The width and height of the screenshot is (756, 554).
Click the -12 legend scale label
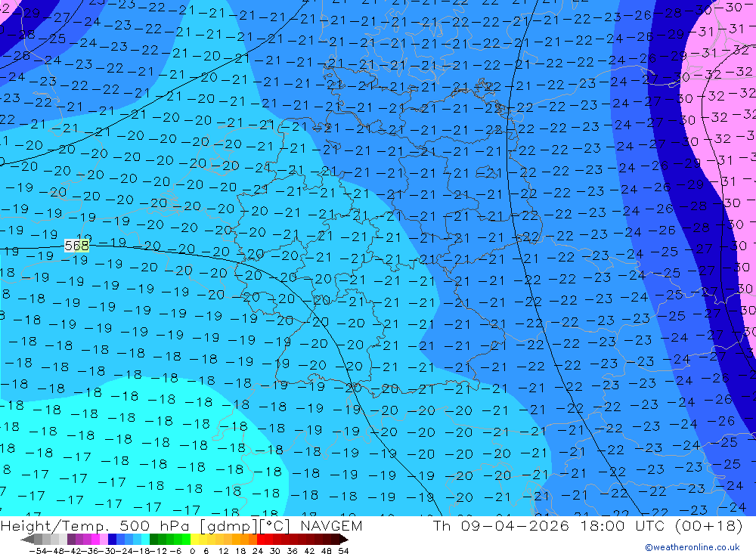point(158,551)
